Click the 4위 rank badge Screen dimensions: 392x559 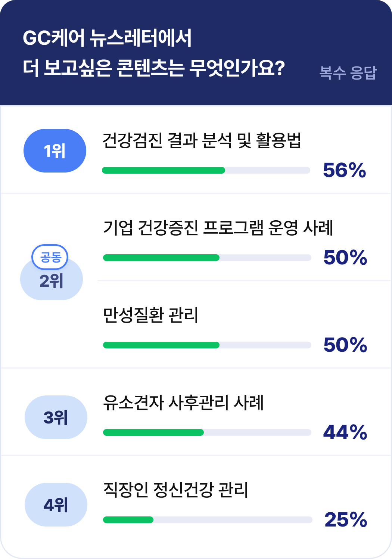pyautogui.click(x=56, y=504)
